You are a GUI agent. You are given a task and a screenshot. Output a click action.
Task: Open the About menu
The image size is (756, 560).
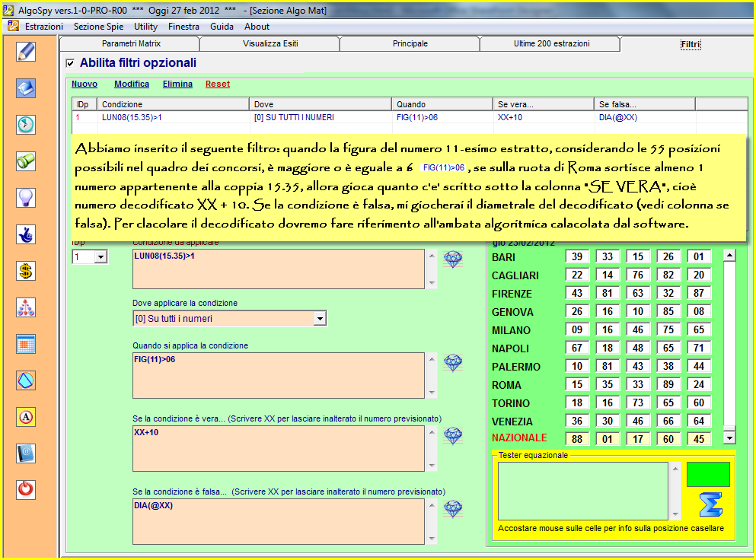[x=257, y=27]
